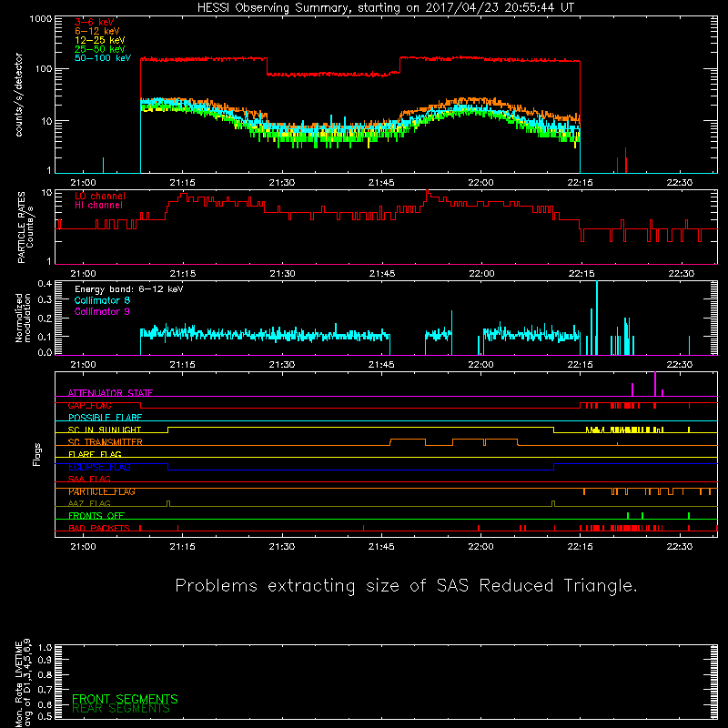Select the Collimator 8 legend label
Viewport: 728px width, 728px height.
pos(102,300)
